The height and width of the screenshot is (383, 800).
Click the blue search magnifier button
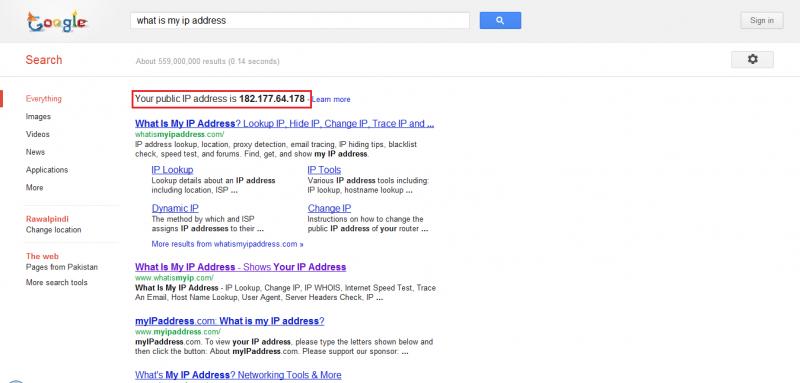click(x=500, y=20)
